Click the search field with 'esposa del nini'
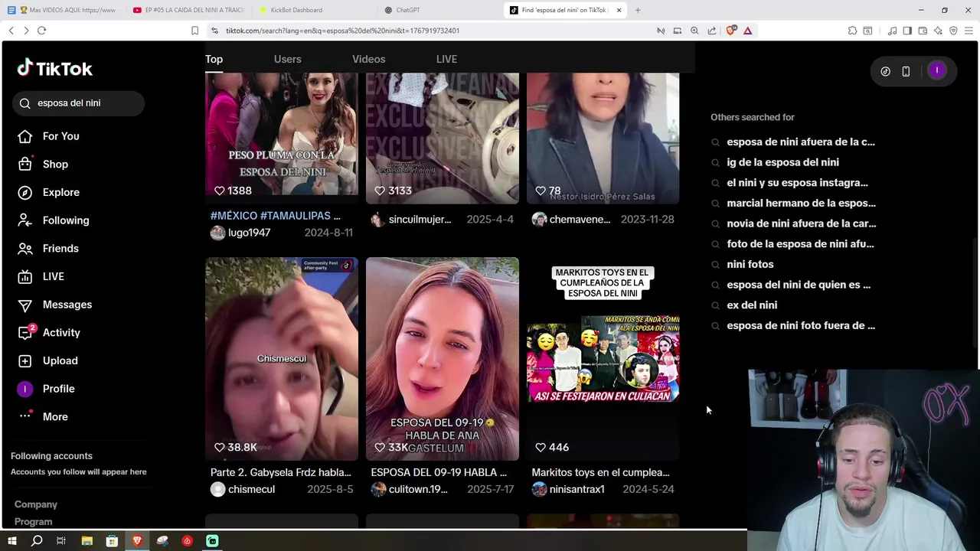 click(x=78, y=103)
